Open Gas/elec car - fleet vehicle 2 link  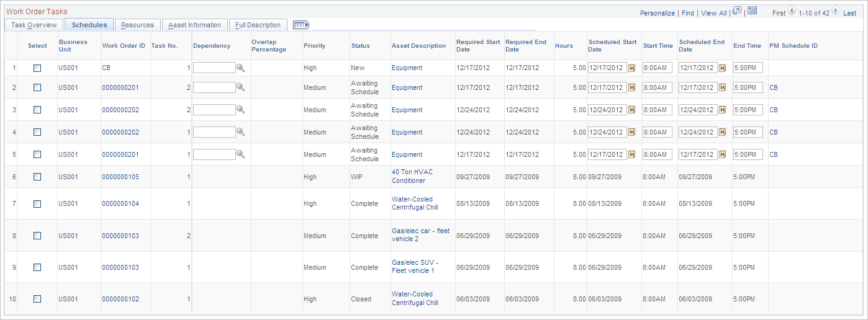(420, 235)
